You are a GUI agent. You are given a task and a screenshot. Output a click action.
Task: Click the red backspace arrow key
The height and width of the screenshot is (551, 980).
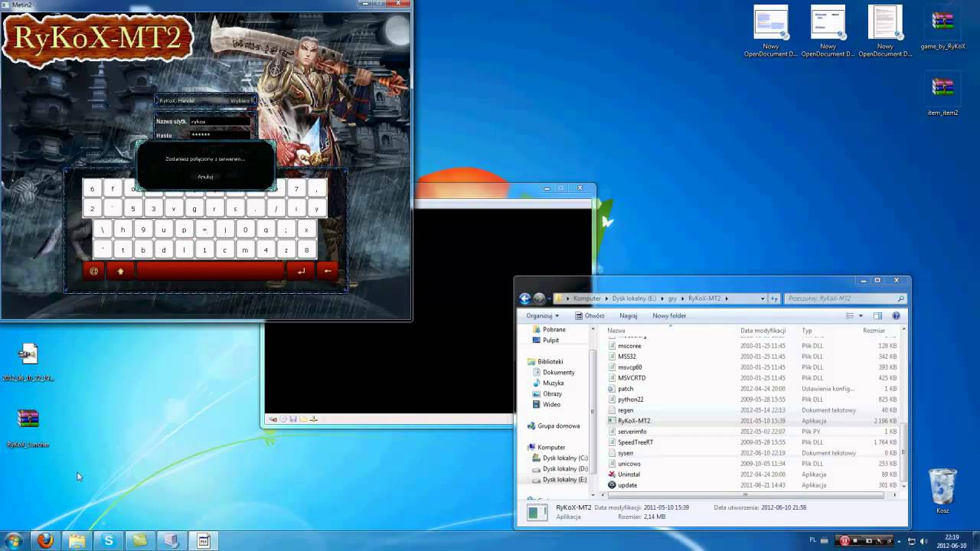[x=327, y=271]
